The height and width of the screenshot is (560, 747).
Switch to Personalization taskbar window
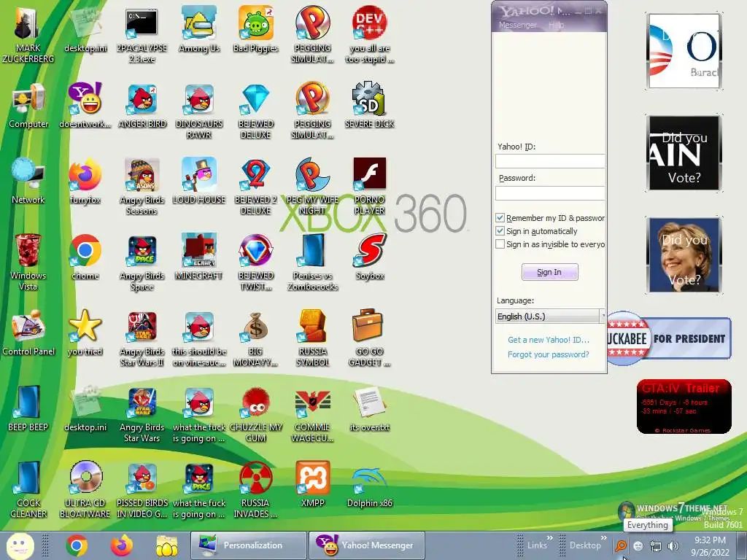click(x=248, y=545)
